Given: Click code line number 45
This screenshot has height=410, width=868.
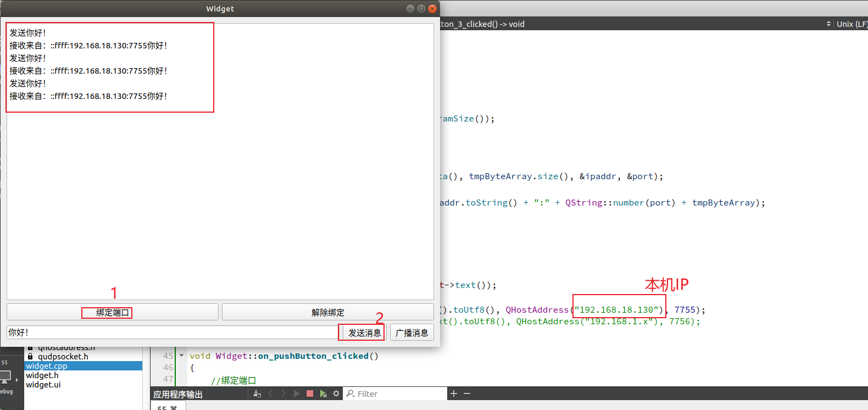Looking at the screenshot, I should tap(168, 356).
